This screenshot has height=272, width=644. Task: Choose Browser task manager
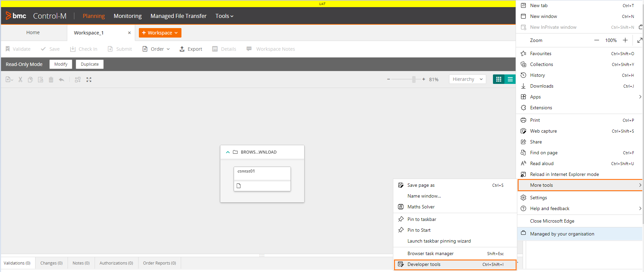tap(455, 253)
